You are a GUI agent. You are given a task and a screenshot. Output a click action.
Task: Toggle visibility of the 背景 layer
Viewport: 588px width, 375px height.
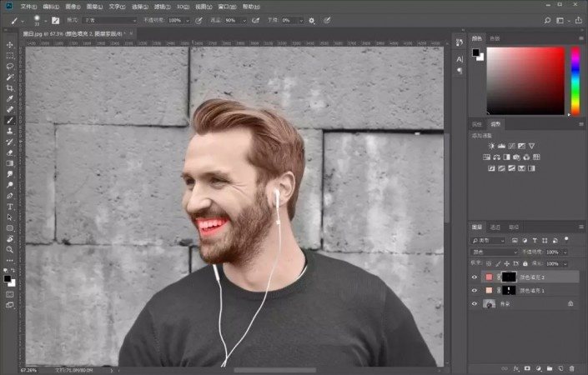tap(475, 305)
